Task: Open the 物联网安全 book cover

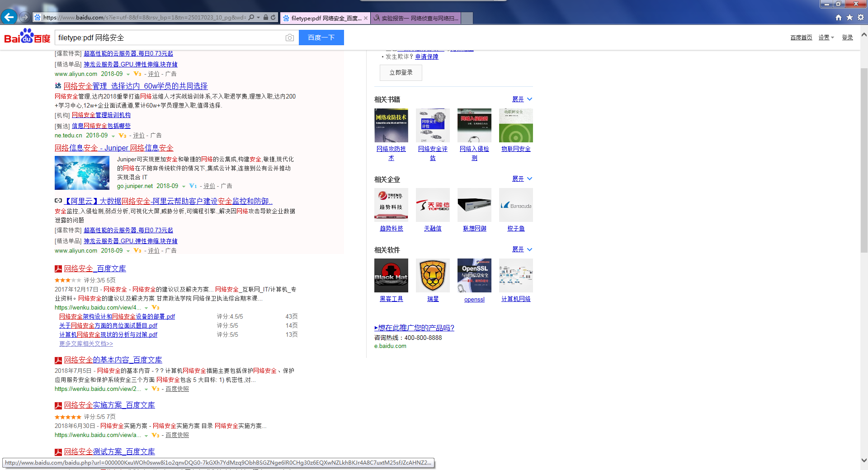Action: [x=516, y=126]
